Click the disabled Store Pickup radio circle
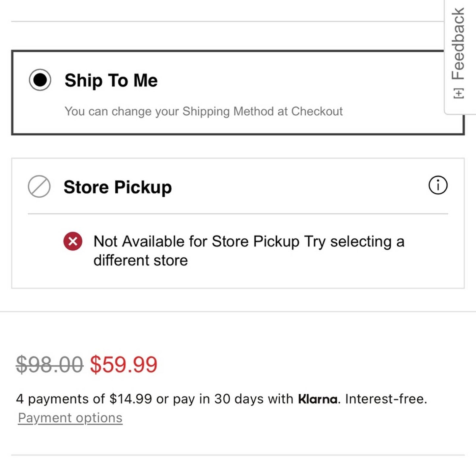The height and width of the screenshot is (476, 476). [39, 186]
